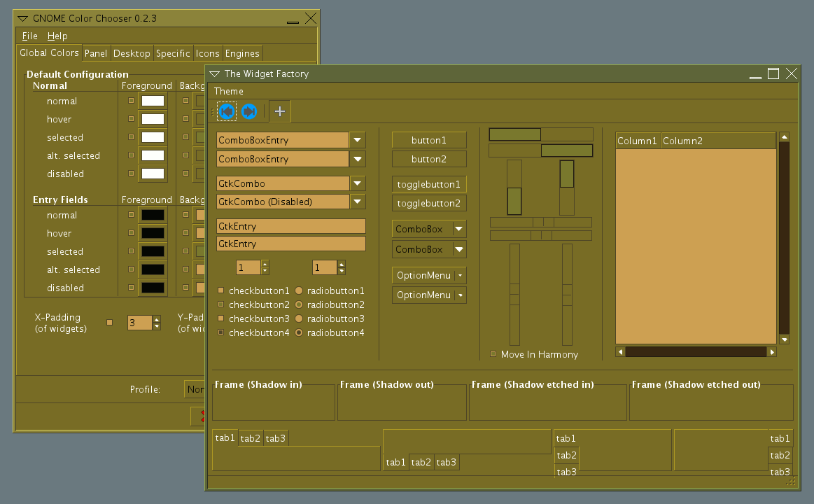The width and height of the screenshot is (814, 504).
Task: Toggle togglebutton1
Action: click(x=429, y=184)
